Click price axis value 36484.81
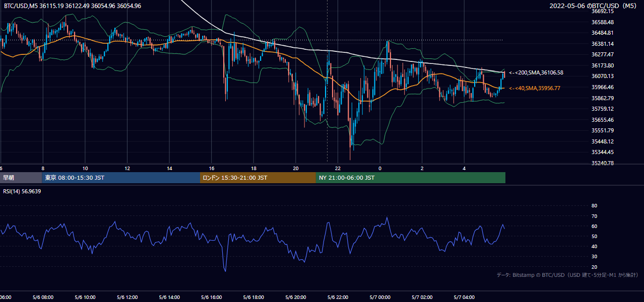 pos(603,33)
